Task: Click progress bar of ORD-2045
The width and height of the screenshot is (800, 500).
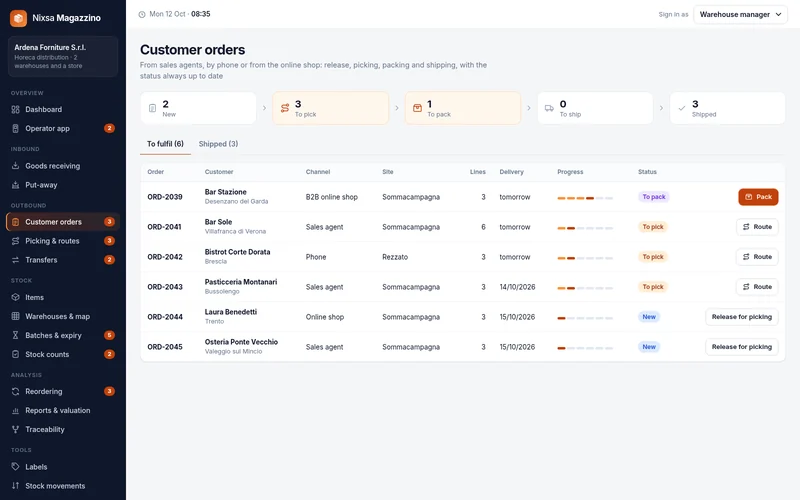Action: click(x=585, y=348)
